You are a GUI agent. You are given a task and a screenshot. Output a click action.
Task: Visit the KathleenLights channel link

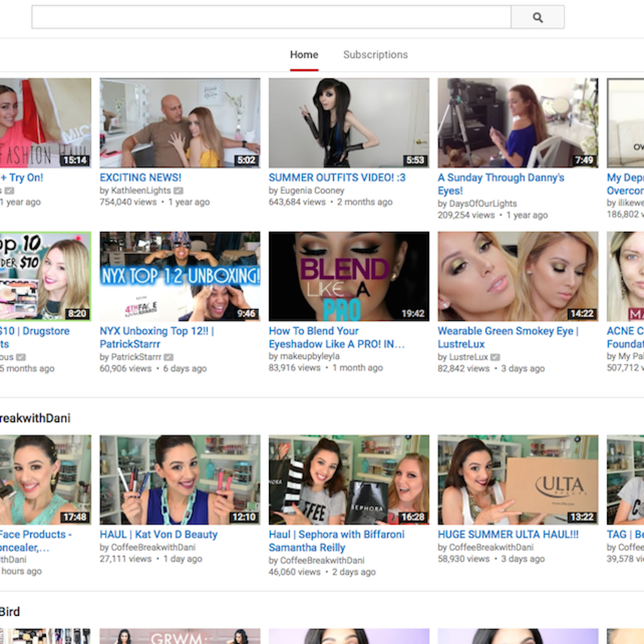(x=141, y=190)
